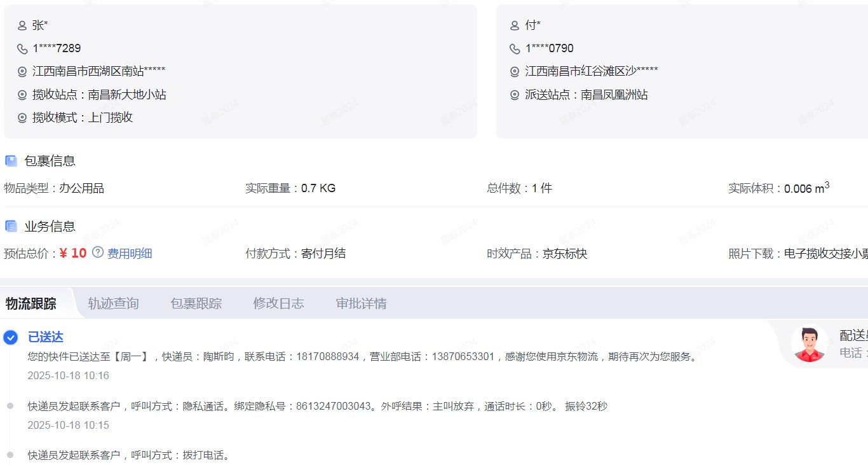Click the 业务信息 section icon

pos(11,226)
